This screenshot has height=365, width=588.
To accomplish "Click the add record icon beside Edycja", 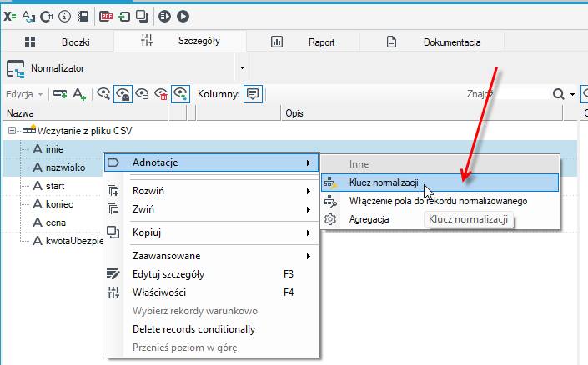I will [60, 94].
